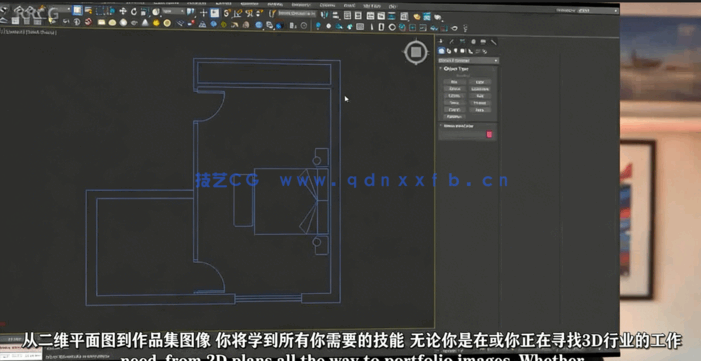
Task: Toggle Window/Crossing selection mode
Action: click(x=111, y=11)
